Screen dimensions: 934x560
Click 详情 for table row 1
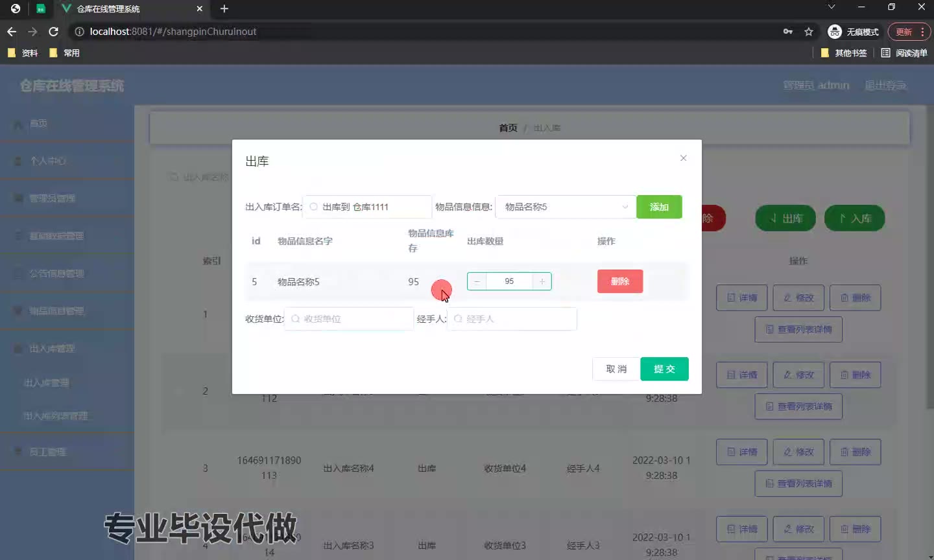(742, 297)
